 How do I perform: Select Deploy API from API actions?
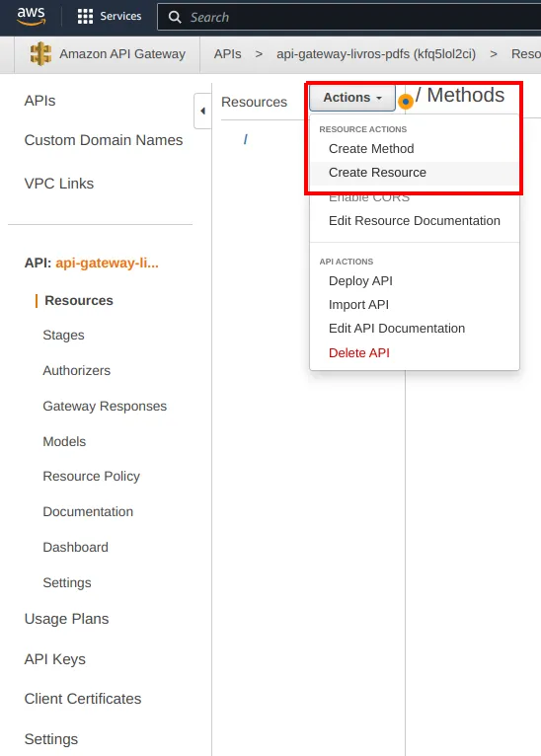(360, 281)
